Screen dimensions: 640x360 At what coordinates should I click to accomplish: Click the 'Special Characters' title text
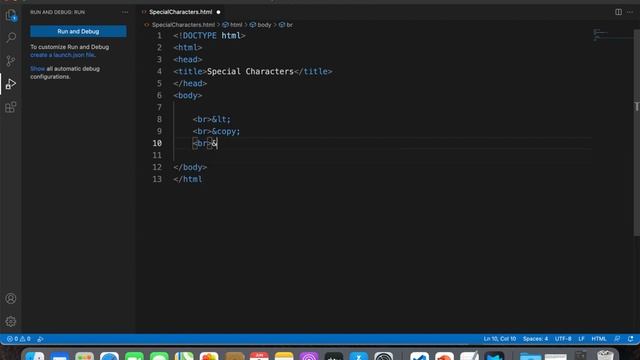[250, 71]
